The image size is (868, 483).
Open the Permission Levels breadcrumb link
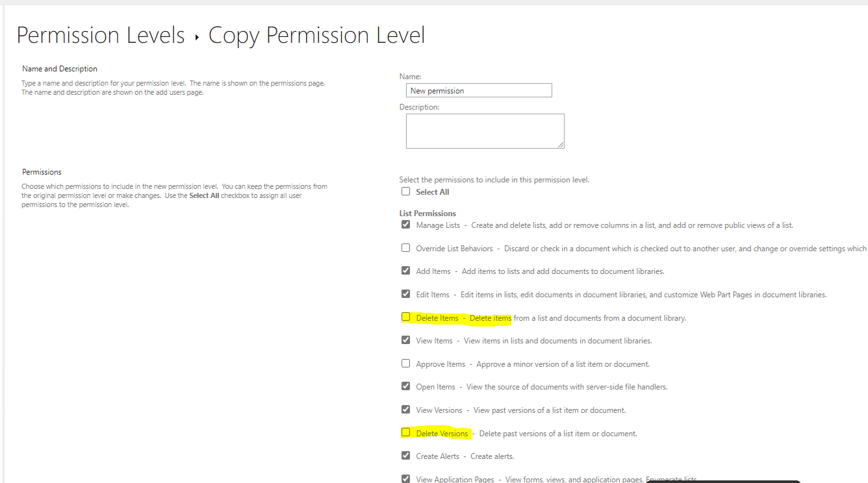[x=101, y=35]
